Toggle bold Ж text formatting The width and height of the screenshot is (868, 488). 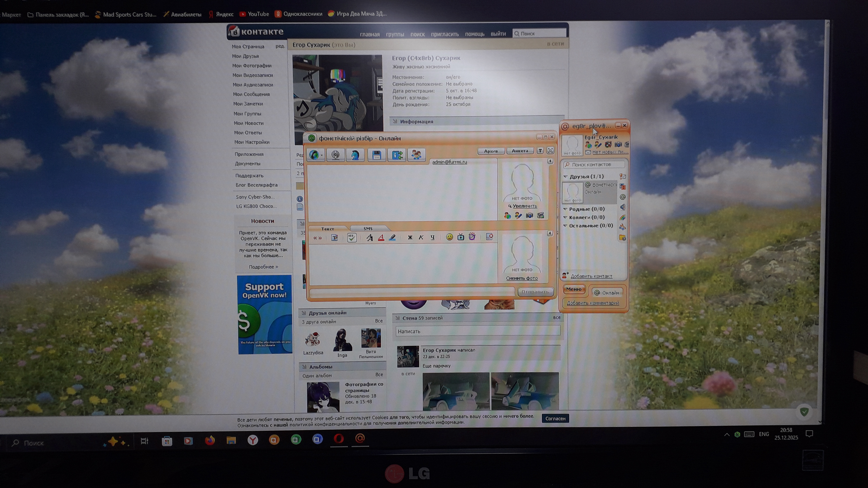(x=410, y=237)
